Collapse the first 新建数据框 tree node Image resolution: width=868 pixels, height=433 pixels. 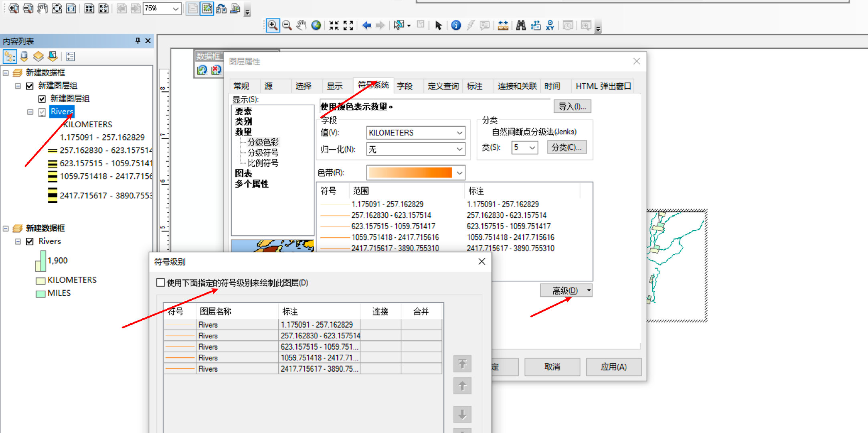click(x=6, y=73)
